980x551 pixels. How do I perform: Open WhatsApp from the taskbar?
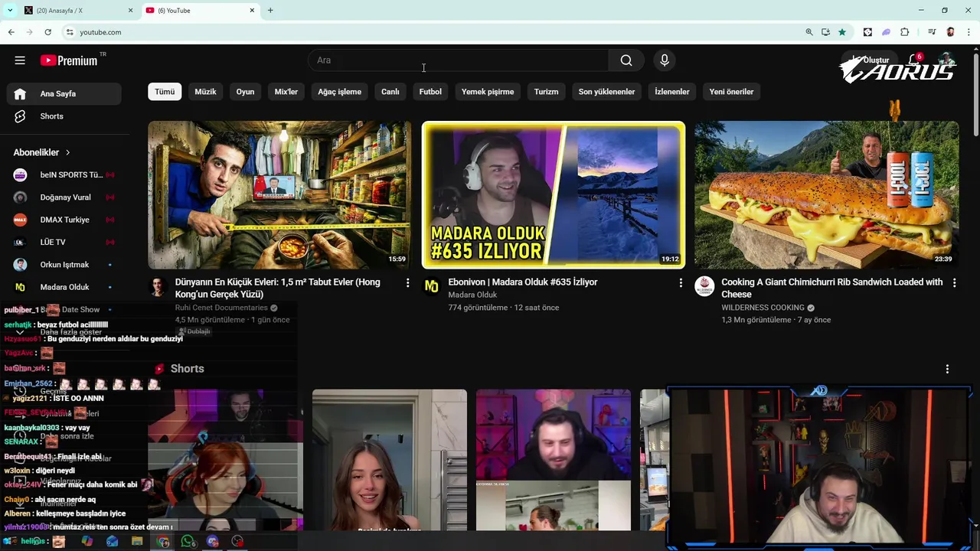188,541
